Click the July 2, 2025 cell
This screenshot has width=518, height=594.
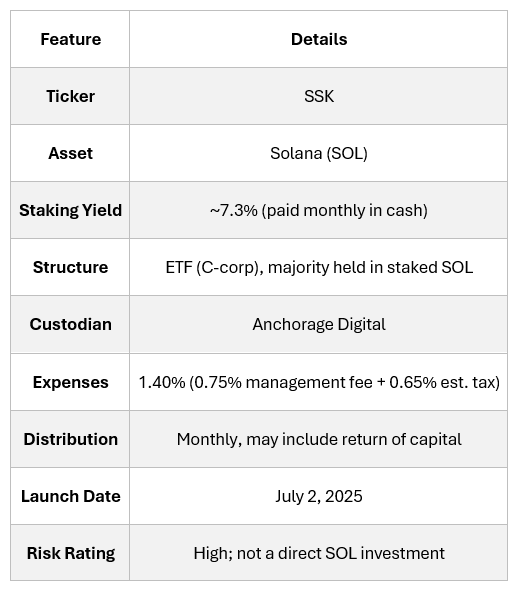tap(319, 496)
